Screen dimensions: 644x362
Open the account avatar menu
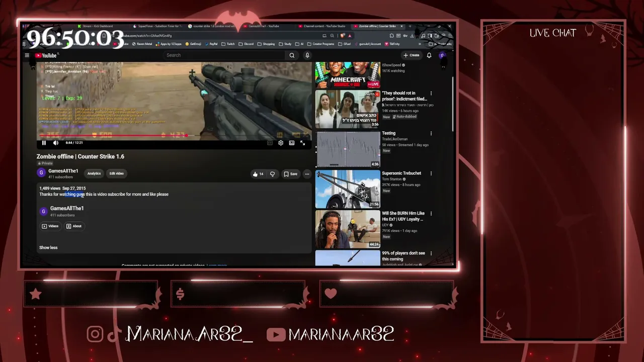pyautogui.click(x=442, y=55)
